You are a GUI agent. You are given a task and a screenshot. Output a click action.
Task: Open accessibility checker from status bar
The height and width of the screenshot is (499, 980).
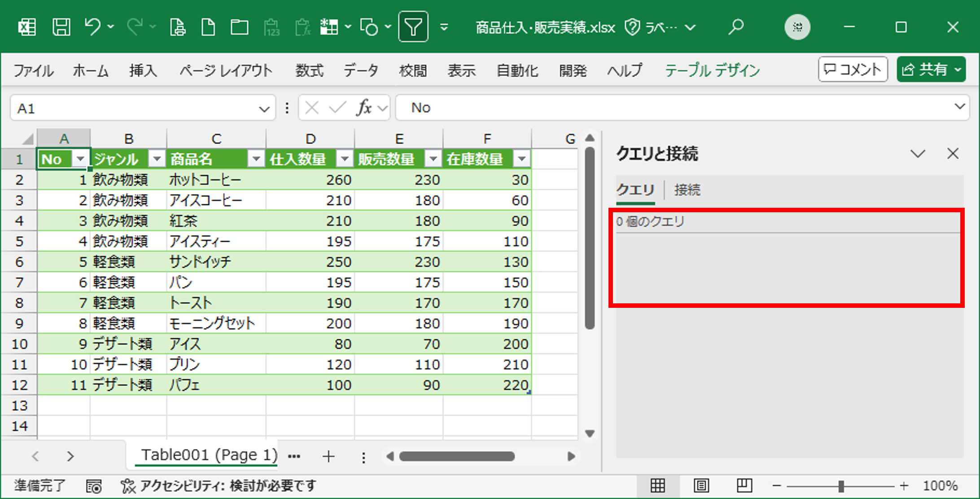coord(219,486)
